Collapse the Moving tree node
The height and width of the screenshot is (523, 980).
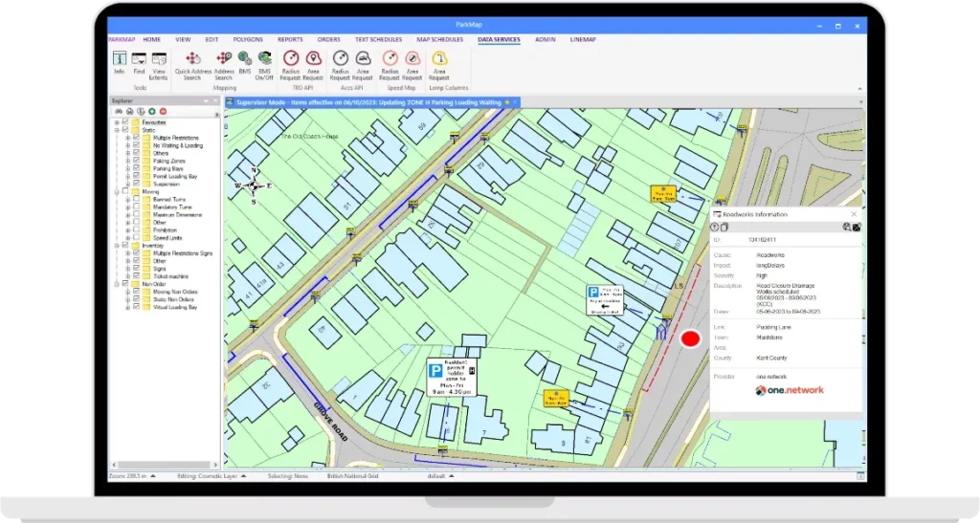point(117,191)
